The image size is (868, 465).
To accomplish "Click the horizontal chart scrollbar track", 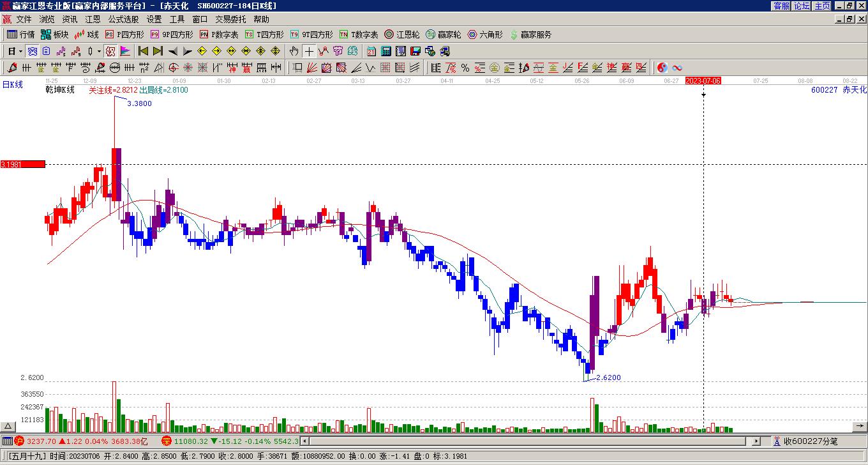I will (x=529, y=441).
